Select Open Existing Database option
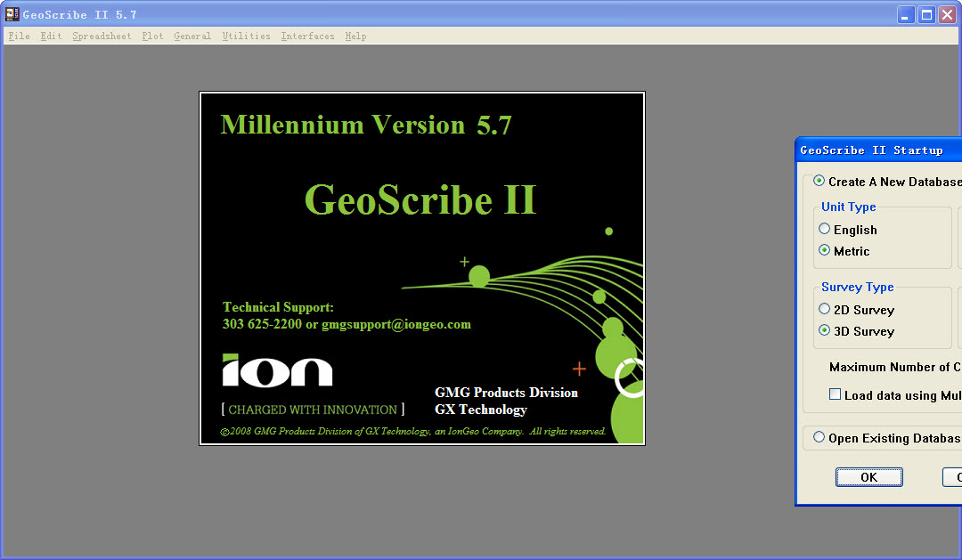 tap(819, 437)
